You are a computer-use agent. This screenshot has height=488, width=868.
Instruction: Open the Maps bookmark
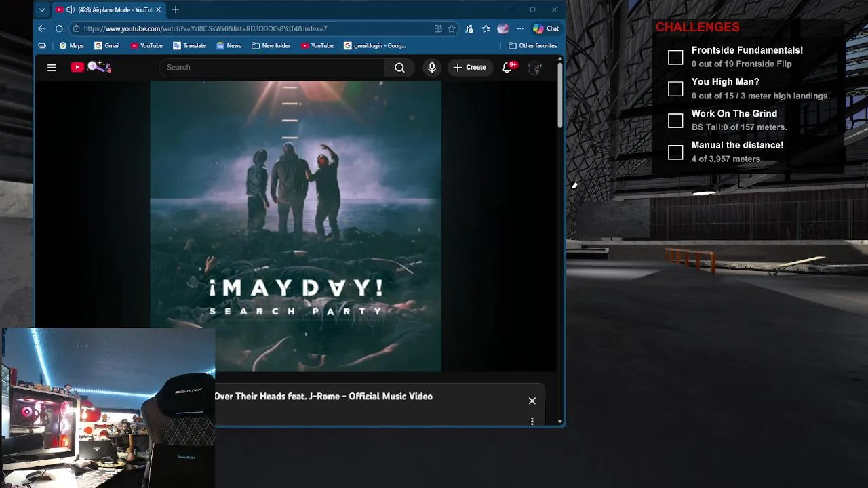(x=71, y=45)
